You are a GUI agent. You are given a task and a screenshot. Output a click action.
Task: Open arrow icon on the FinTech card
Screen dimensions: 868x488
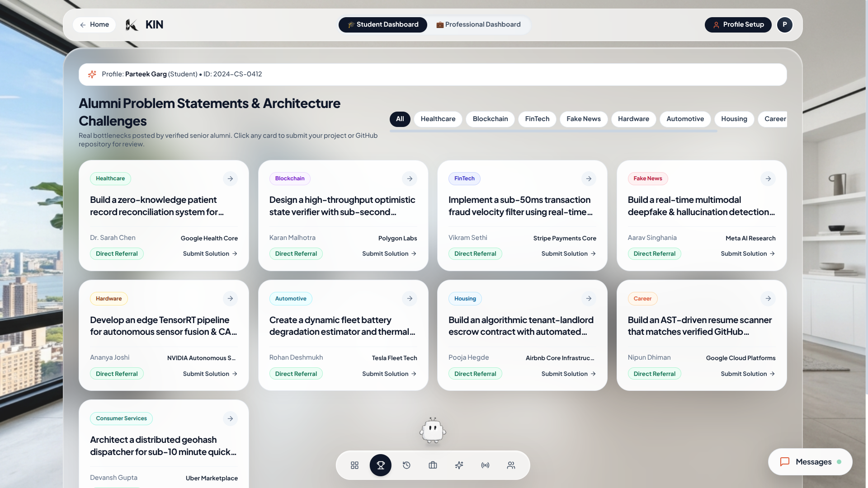pyautogui.click(x=589, y=178)
